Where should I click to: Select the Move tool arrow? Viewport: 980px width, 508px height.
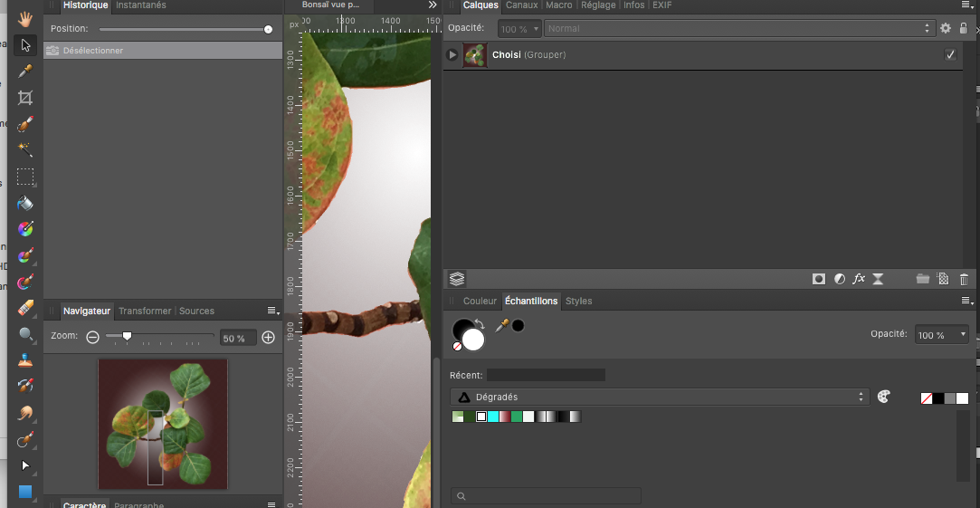[25, 45]
